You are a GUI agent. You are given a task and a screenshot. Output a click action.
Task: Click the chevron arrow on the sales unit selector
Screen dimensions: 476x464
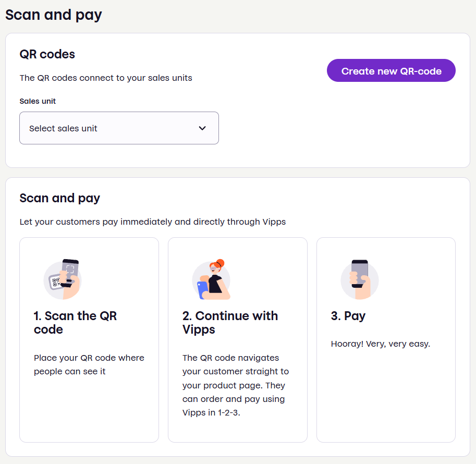[202, 128]
